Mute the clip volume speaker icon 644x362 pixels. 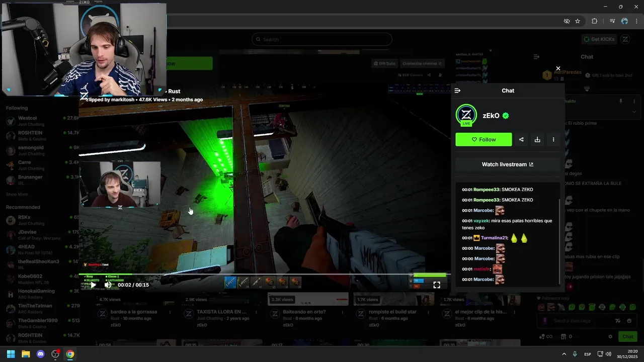(x=108, y=285)
